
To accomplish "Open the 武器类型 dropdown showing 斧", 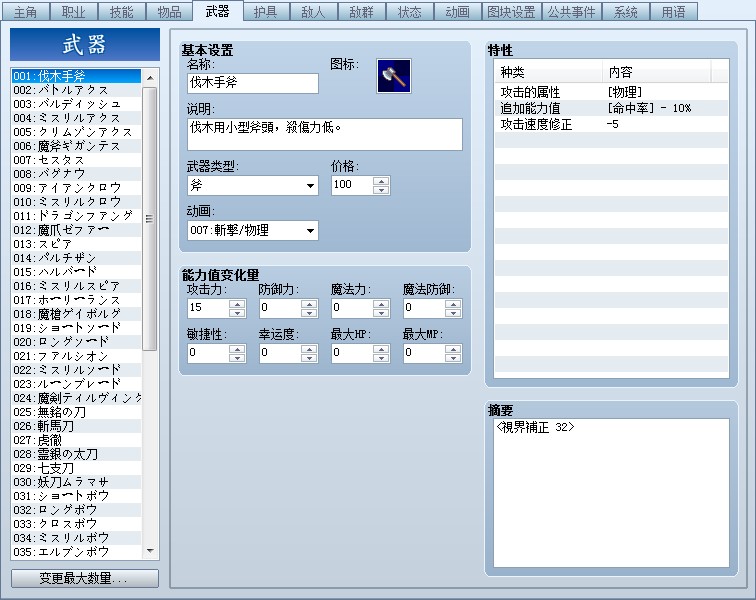I will tap(253, 186).
